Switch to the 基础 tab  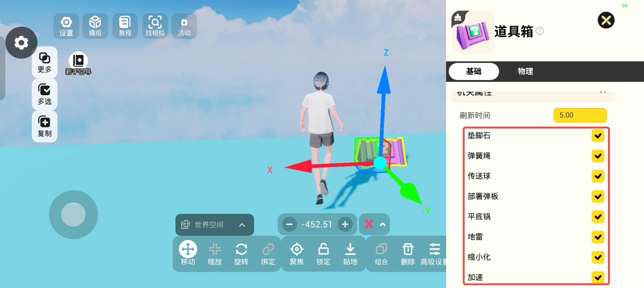point(473,71)
